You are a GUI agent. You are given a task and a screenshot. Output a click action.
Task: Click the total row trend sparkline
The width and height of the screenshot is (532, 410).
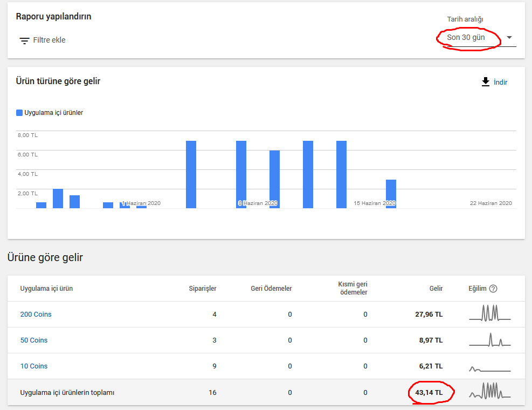click(x=489, y=391)
